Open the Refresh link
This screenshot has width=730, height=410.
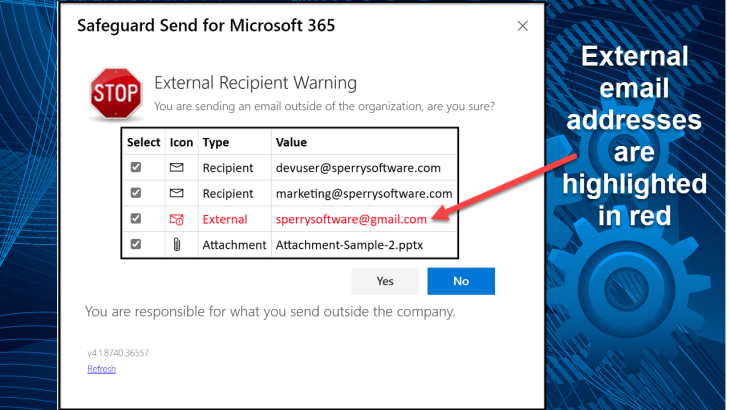pos(101,369)
